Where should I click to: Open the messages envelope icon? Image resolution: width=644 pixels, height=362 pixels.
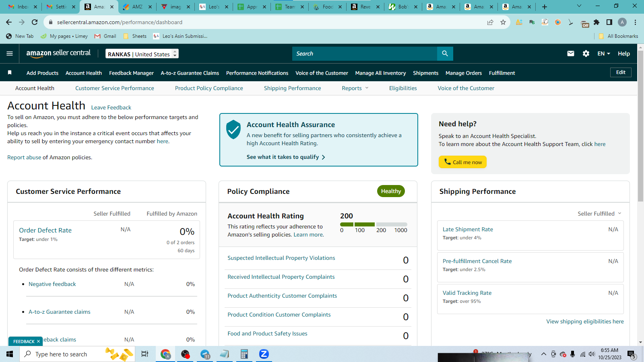[x=571, y=53]
